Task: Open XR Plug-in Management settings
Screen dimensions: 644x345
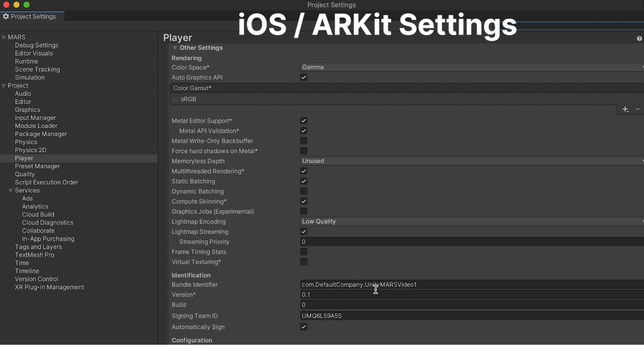Action: pos(49,287)
